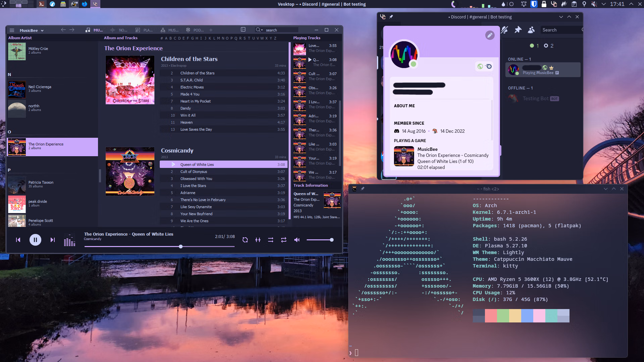Screen dimensions: 644x362
Task: Open MusicBee panel layout icon
Action: (243, 29)
